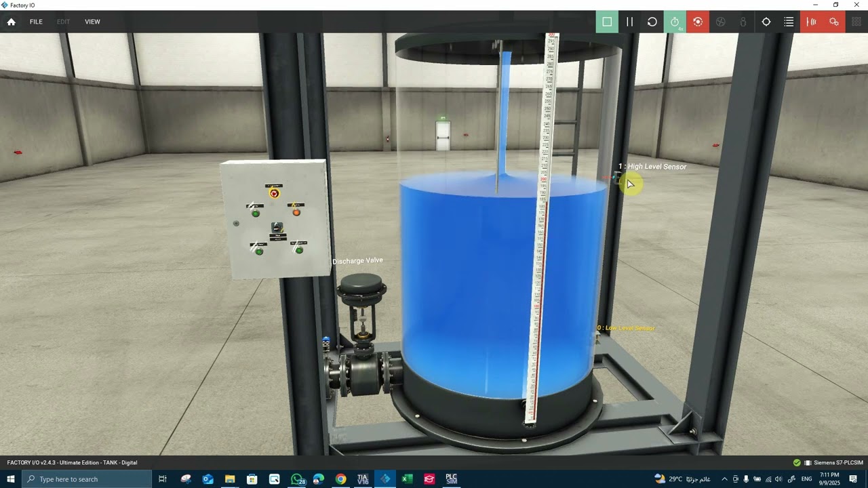This screenshot has height=488, width=868.
Task: Click the taskbar search box
Action: pyautogui.click(x=87, y=479)
